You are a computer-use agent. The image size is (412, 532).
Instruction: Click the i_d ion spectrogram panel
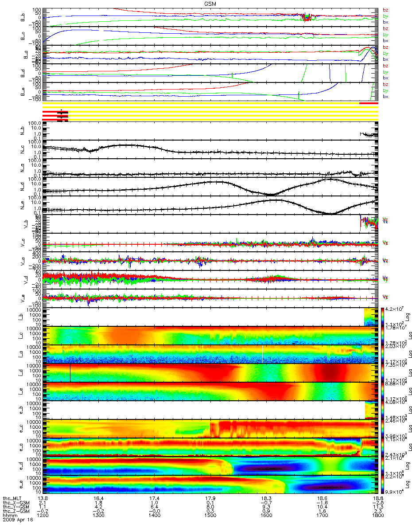point(210,372)
